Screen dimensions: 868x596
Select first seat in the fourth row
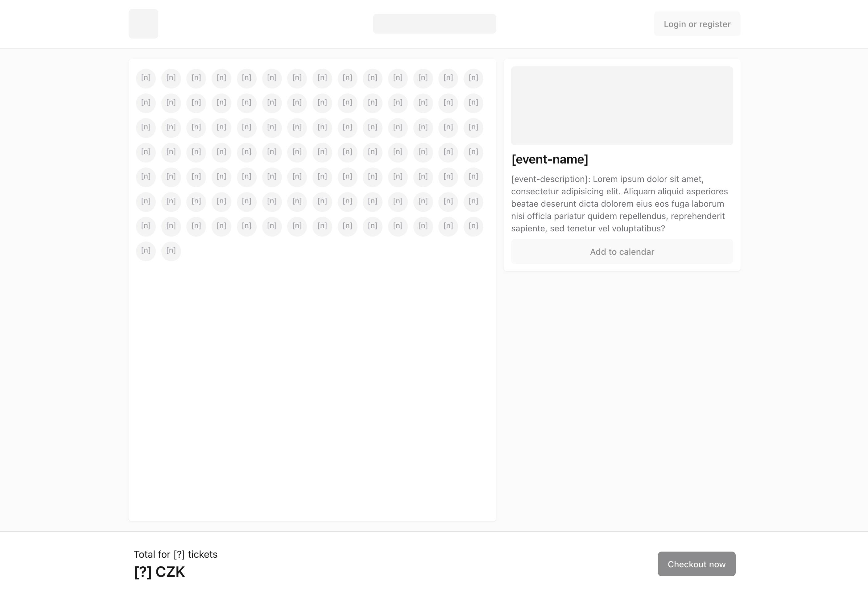pyautogui.click(x=146, y=152)
